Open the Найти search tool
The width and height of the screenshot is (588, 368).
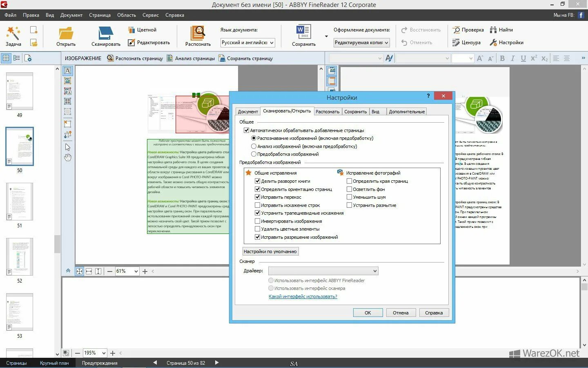click(501, 30)
